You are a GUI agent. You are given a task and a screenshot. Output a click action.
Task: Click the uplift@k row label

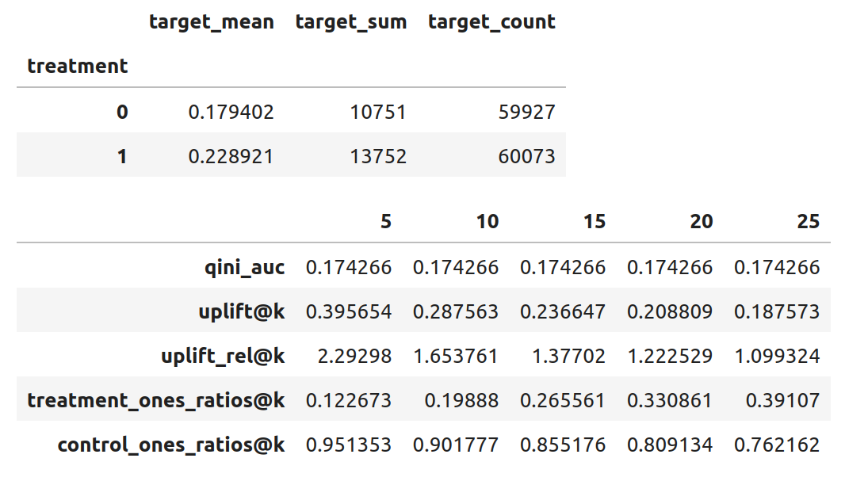pyautogui.click(x=241, y=312)
